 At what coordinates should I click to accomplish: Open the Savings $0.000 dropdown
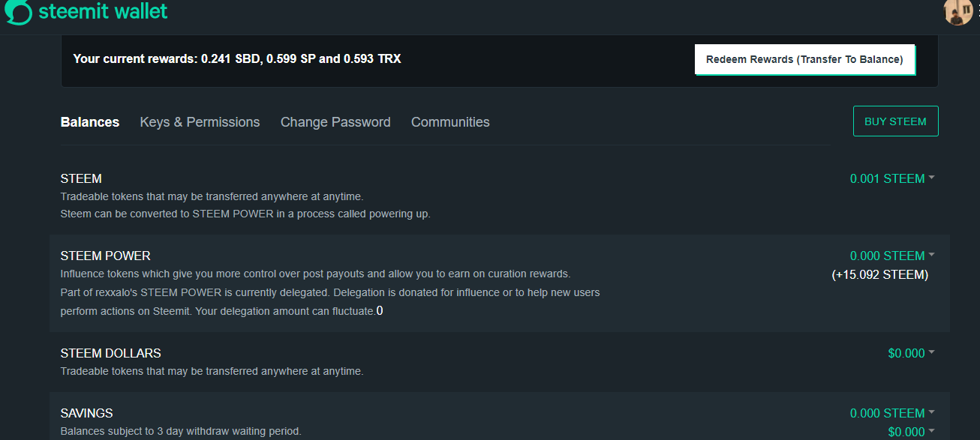click(910, 432)
